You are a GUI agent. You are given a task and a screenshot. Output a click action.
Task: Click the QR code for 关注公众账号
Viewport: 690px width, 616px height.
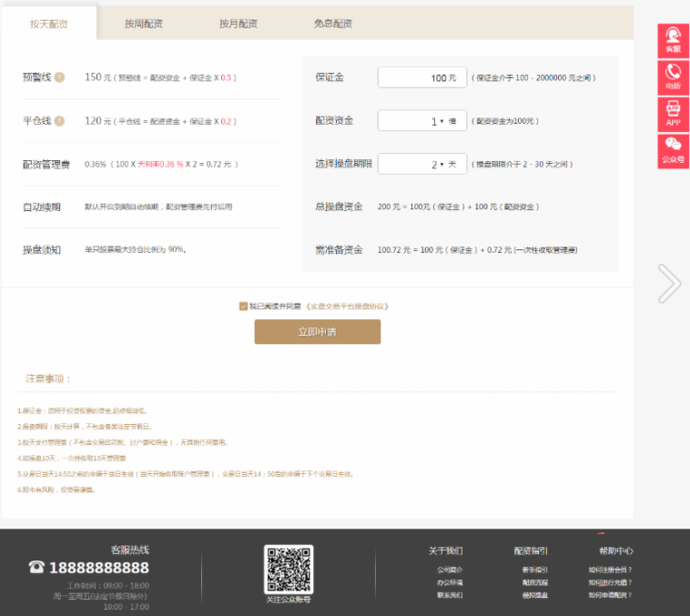[289, 569]
